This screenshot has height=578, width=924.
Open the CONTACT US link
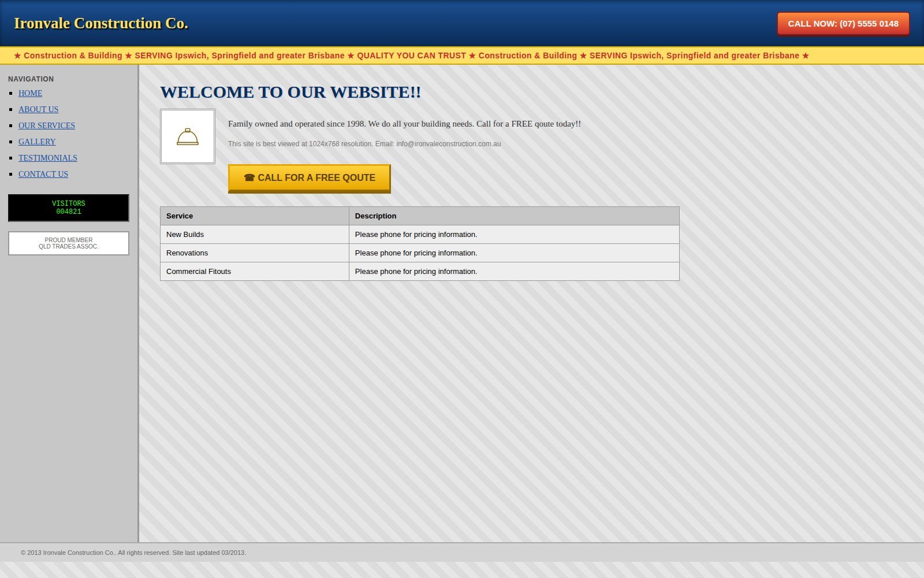coord(43,174)
